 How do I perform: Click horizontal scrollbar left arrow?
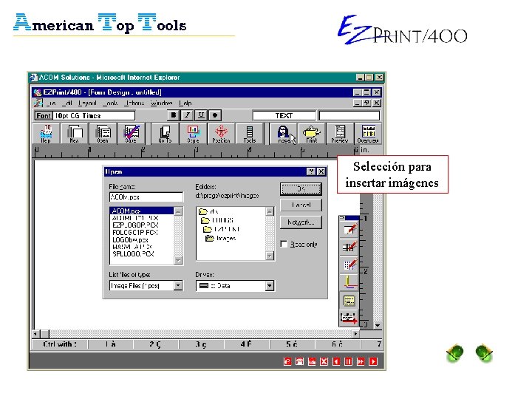click(x=35, y=334)
